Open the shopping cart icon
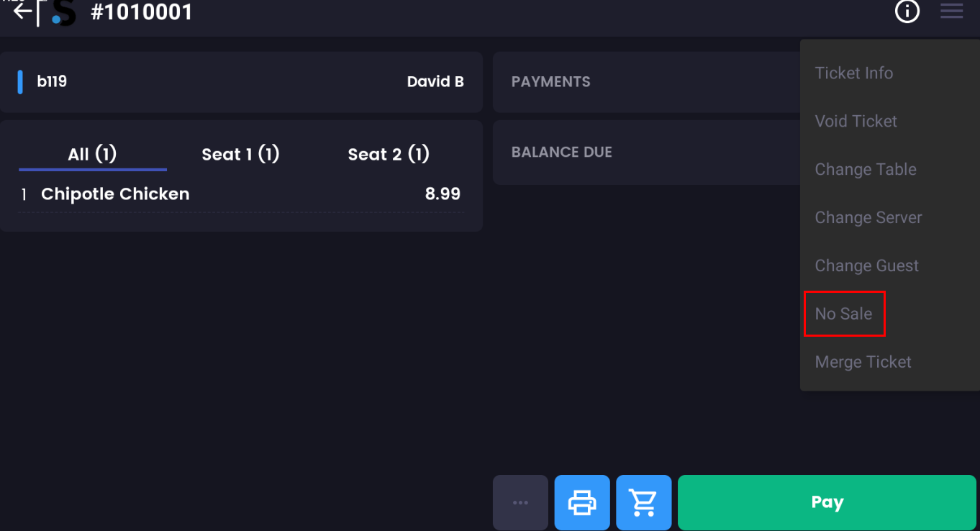The image size is (980, 531). (644, 502)
